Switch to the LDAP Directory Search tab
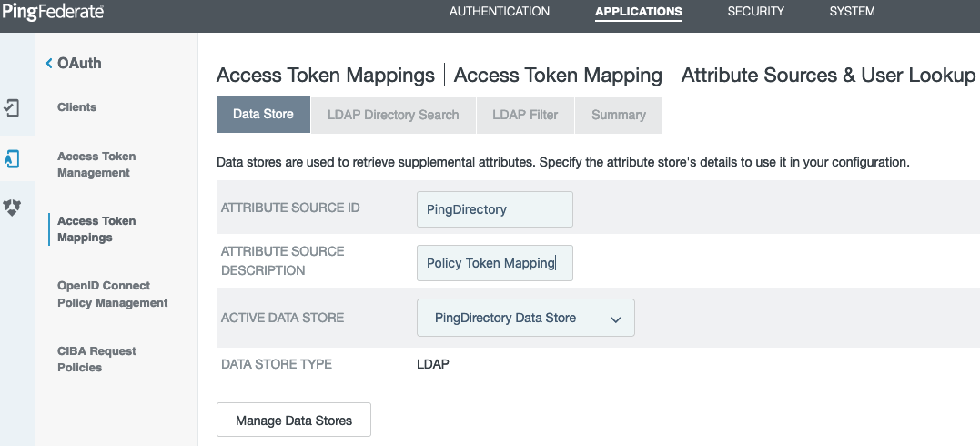The width and height of the screenshot is (980, 446). [x=393, y=115]
